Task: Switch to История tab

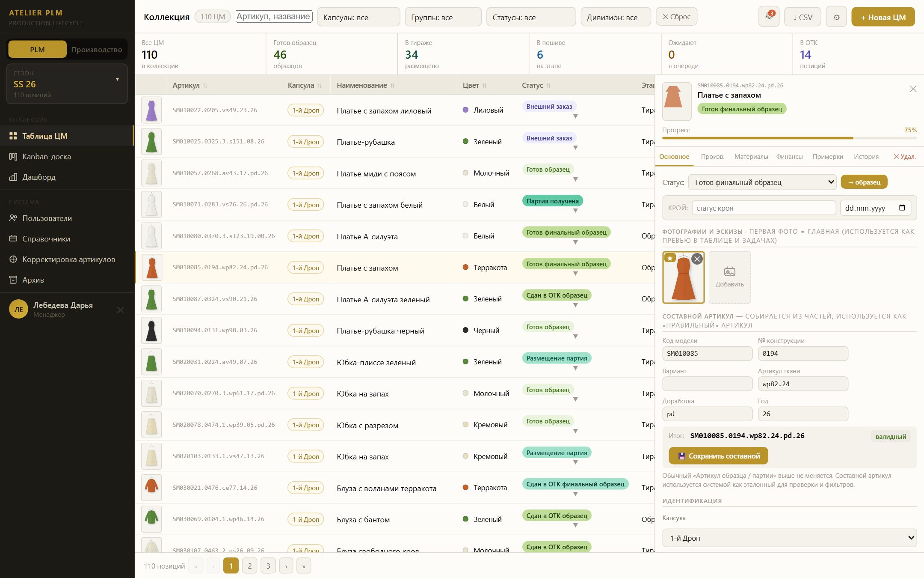Action: pos(866,157)
